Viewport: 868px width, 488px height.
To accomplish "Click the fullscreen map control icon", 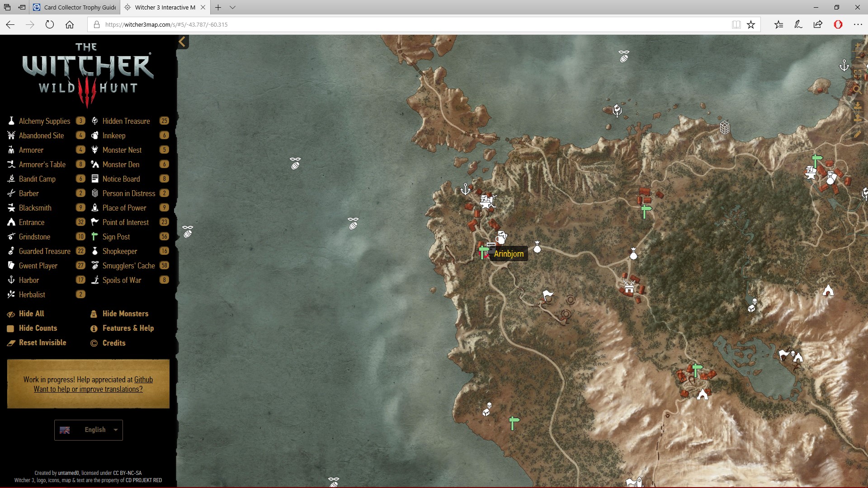I will click(x=858, y=74).
